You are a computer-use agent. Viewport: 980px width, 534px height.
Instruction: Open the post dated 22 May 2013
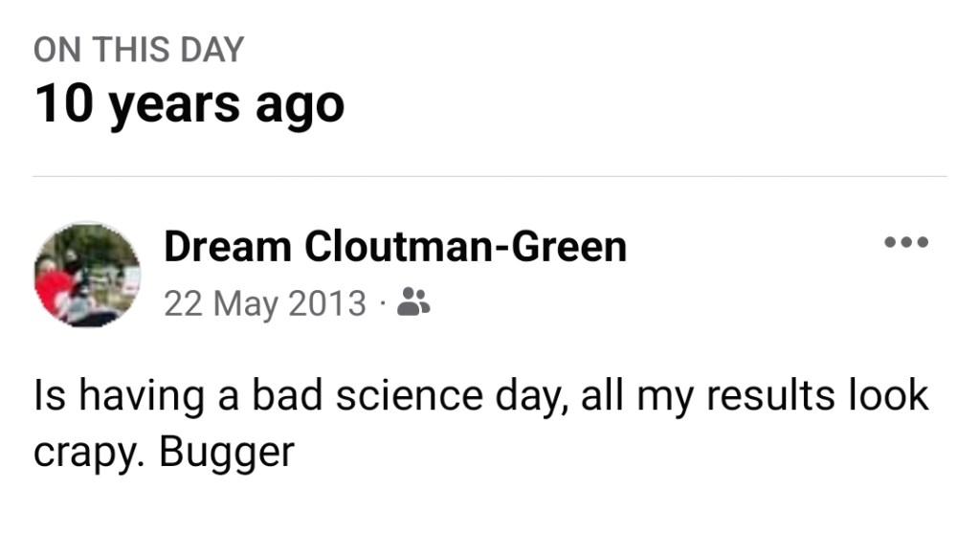(264, 303)
